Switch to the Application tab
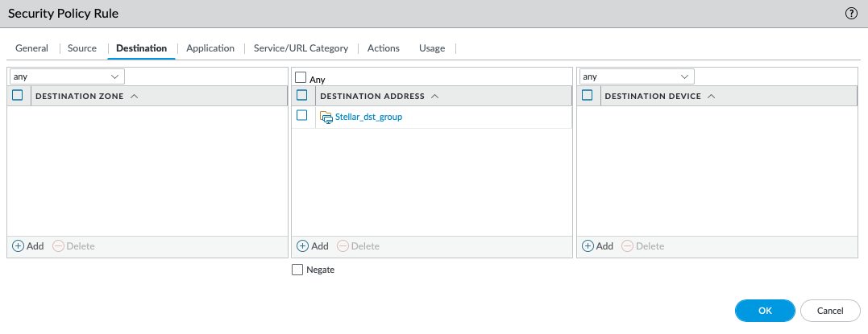868x334 pixels. pos(210,48)
